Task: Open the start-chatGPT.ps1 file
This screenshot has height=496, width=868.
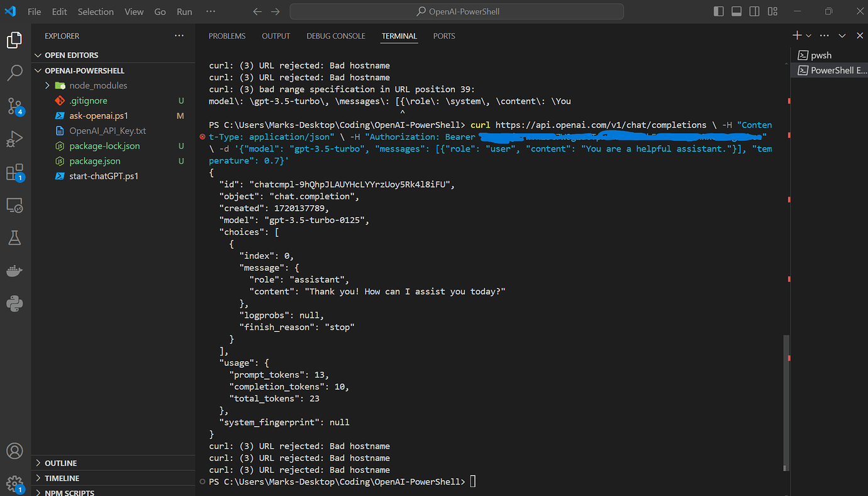Action: 113,176
